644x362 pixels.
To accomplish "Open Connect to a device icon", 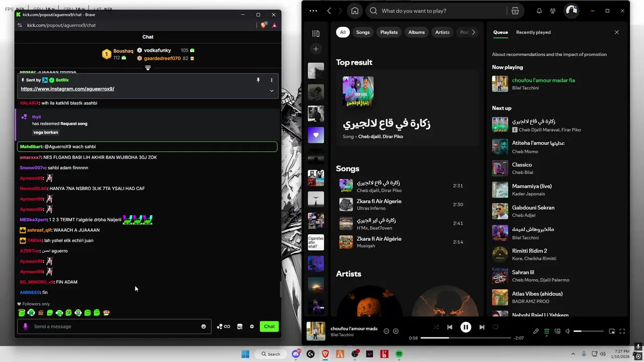I will coord(557,331).
